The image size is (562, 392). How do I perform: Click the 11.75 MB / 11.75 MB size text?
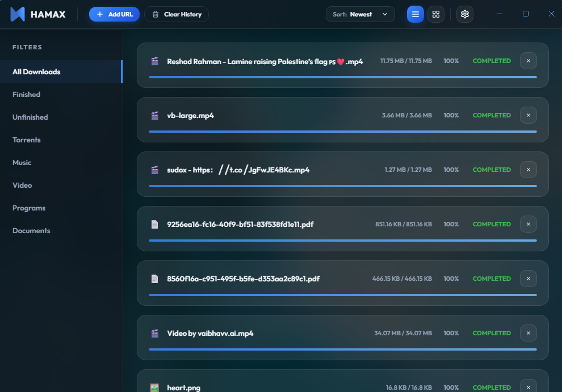pos(406,61)
